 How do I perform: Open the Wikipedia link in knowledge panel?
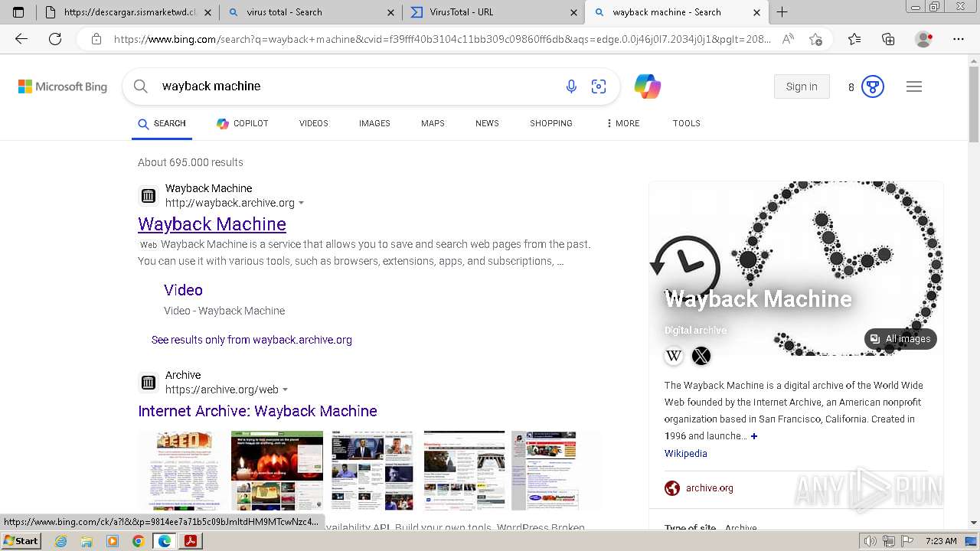click(x=686, y=454)
